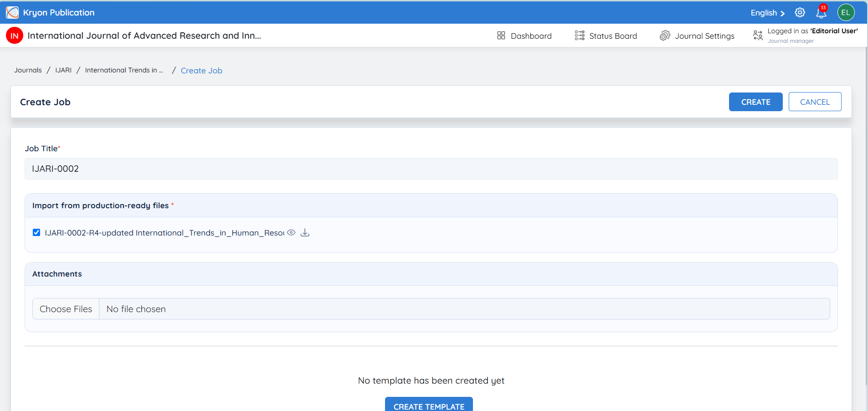The height and width of the screenshot is (411, 868).
Task: Click the CANCEL button
Action: click(x=815, y=102)
